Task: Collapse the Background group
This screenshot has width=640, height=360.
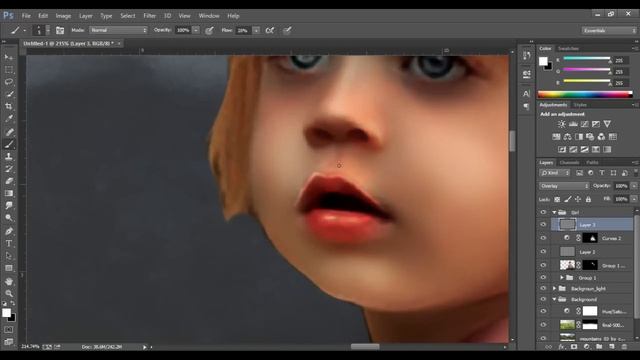Action: point(554,299)
